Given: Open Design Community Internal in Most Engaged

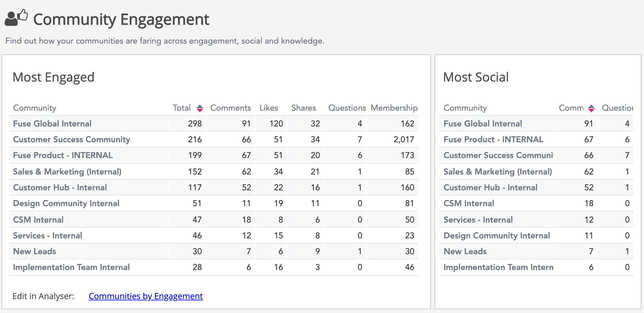Looking at the screenshot, I should [66, 203].
